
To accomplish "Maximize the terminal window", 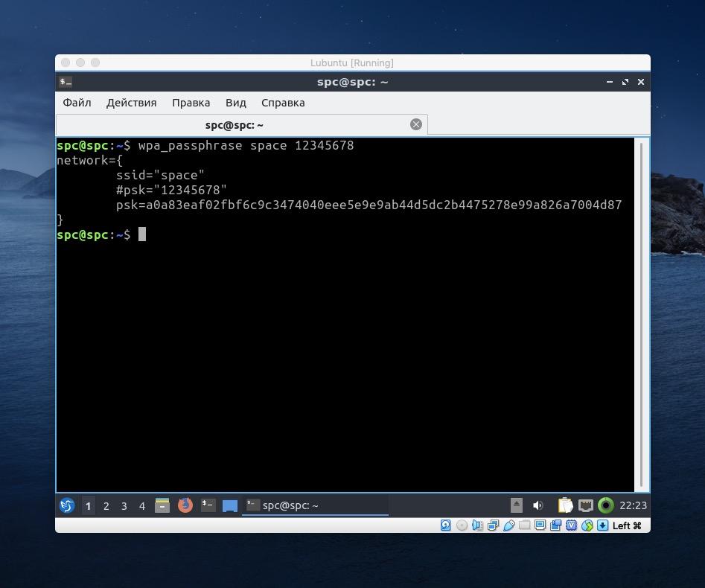I will tap(625, 82).
